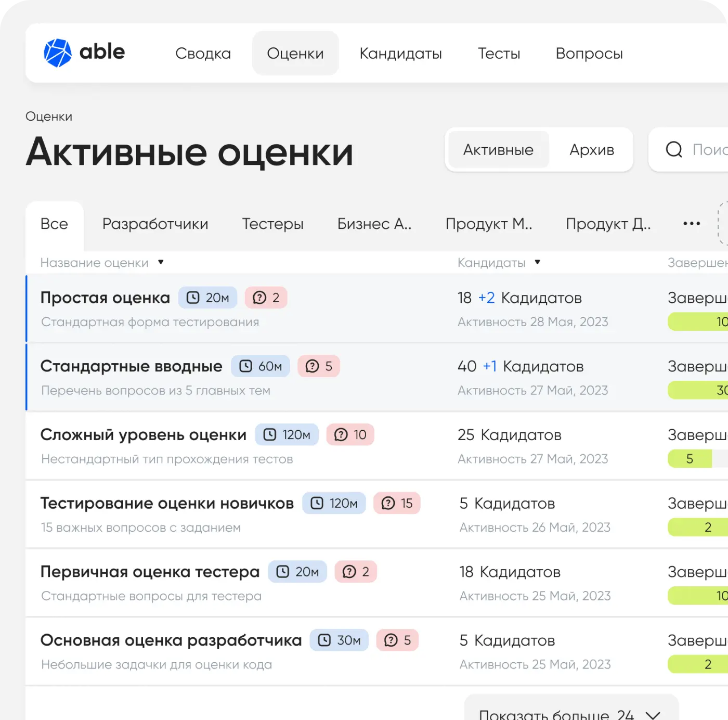The image size is (728, 720).
Task: Open the three-dots more categories menu
Action: [691, 224]
